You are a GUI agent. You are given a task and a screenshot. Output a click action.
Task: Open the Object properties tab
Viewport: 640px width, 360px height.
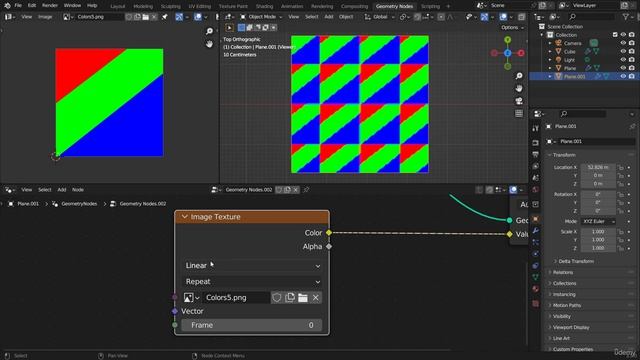[536, 219]
